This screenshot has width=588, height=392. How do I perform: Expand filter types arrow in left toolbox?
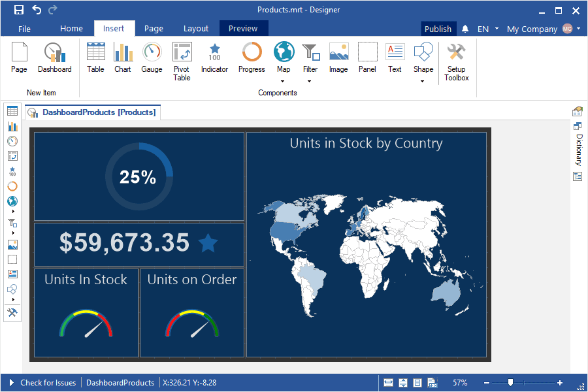(x=13, y=233)
